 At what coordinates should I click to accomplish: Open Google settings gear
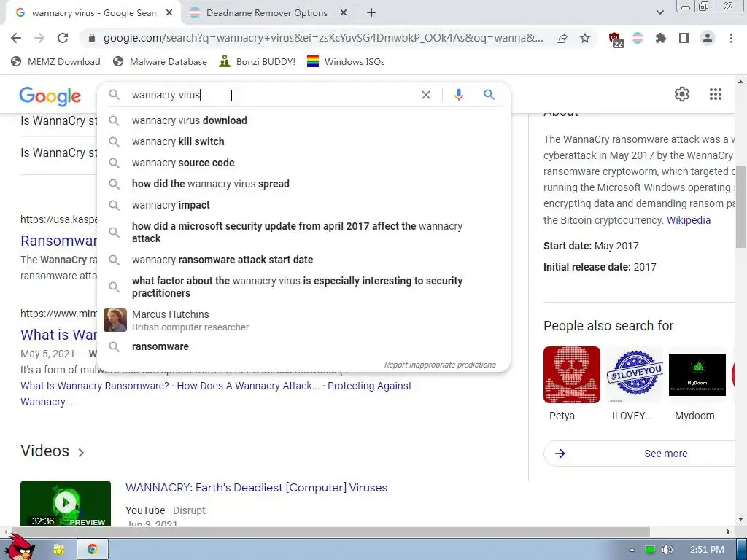click(682, 94)
